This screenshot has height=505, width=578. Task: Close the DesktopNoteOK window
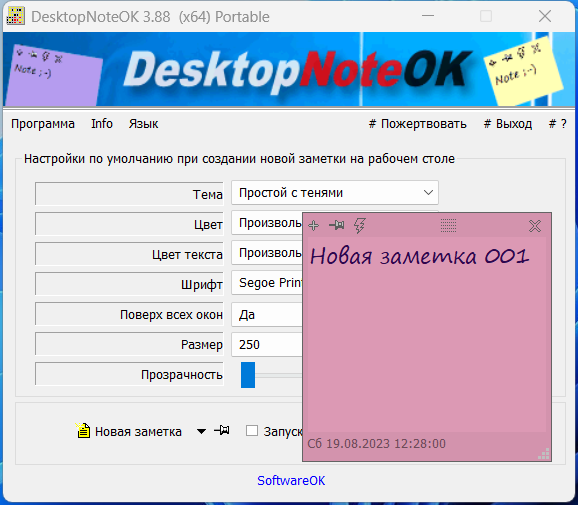pyautogui.click(x=544, y=16)
